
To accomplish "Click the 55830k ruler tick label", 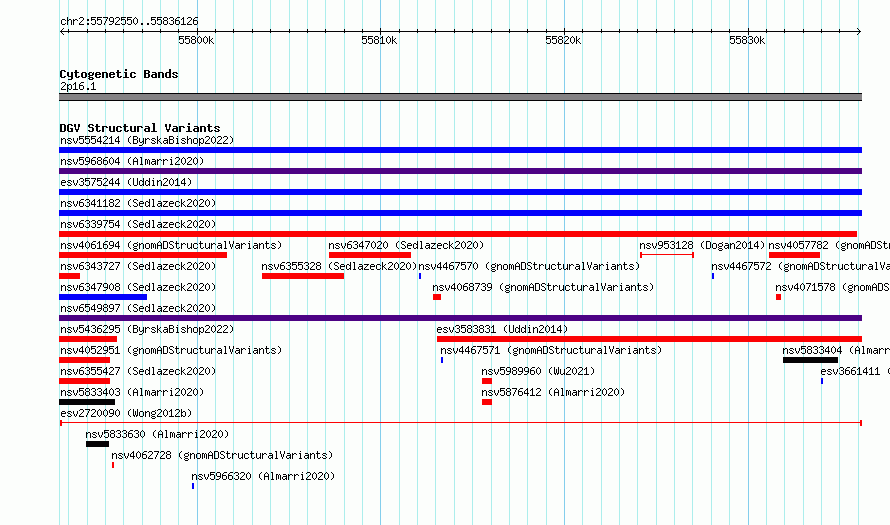I will (747, 40).
